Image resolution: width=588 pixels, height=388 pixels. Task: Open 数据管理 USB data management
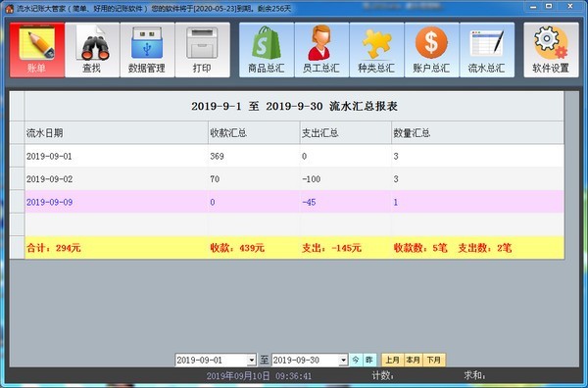[147, 50]
